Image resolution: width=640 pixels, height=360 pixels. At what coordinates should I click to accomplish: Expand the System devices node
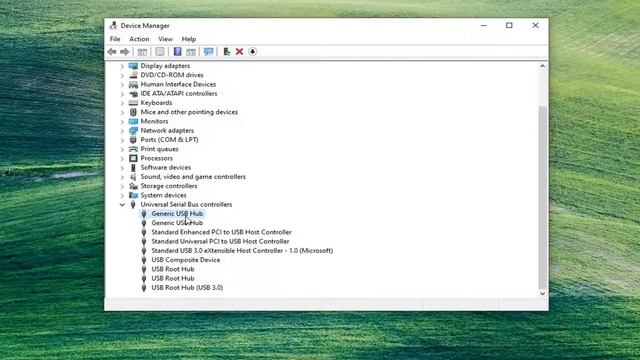[122, 196]
